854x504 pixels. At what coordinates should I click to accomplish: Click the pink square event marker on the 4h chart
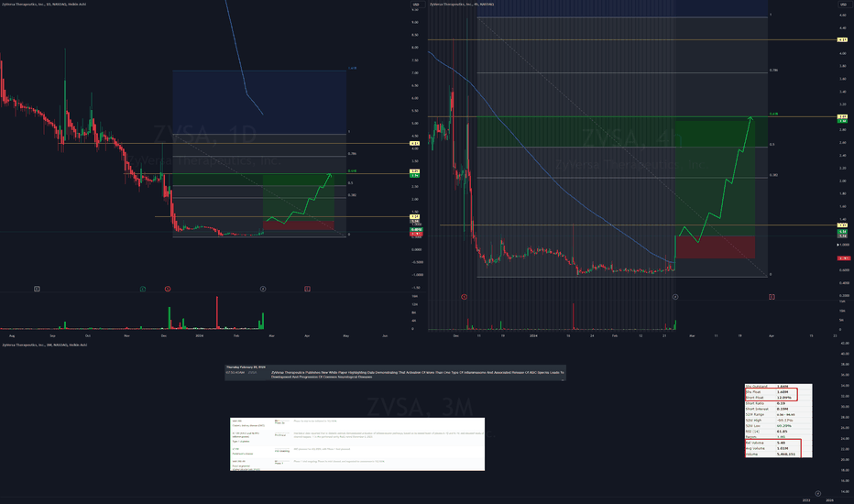(772, 297)
